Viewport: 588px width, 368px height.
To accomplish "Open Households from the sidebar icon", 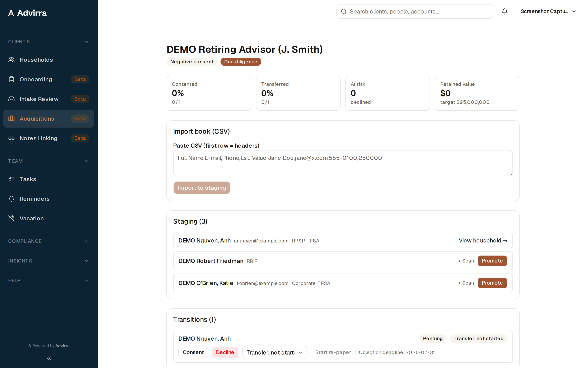I will tap(11, 60).
